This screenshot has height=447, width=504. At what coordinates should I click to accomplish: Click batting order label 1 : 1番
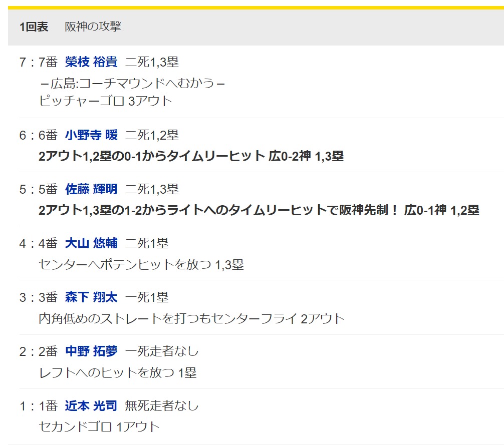point(39,405)
